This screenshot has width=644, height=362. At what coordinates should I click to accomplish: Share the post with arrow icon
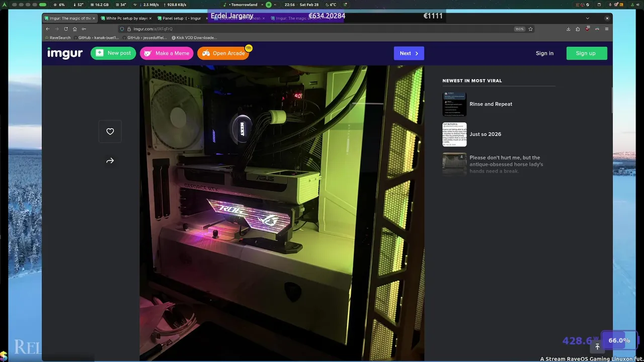point(110,161)
